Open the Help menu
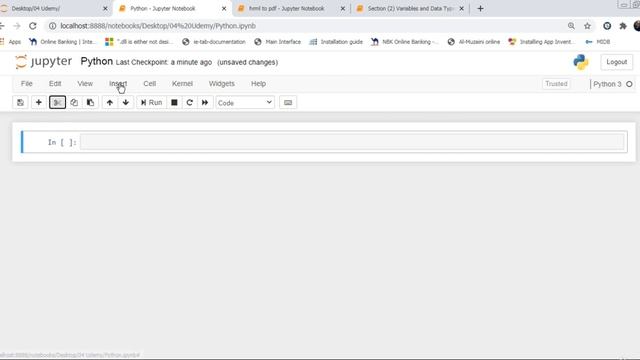This screenshot has height=360, width=640. tap(258, 84)
